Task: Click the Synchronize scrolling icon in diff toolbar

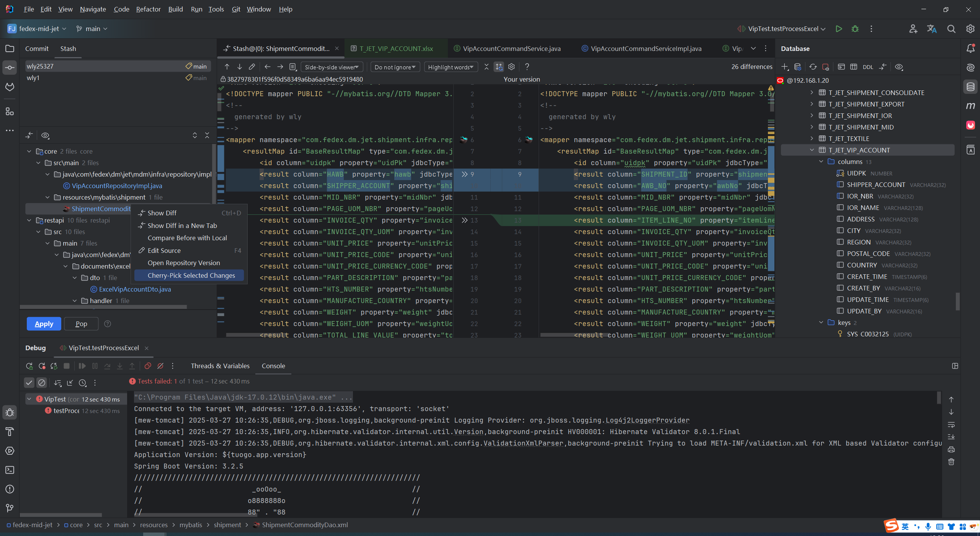Action: point(499,67)
